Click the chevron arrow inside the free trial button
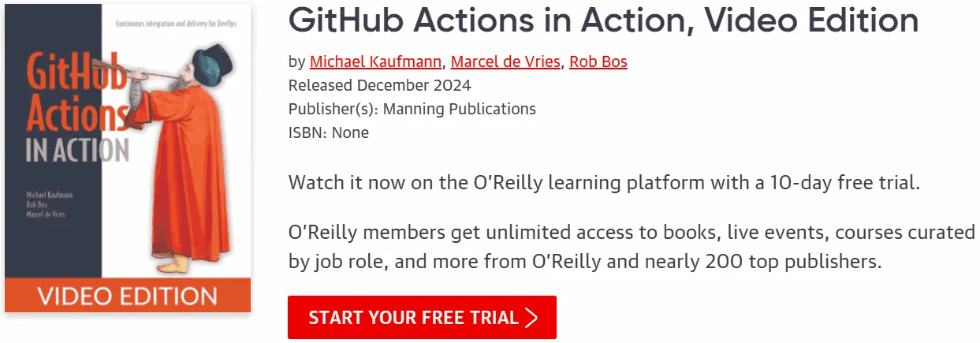The height and width of the screenshot is (343, 980). (531, 318)
